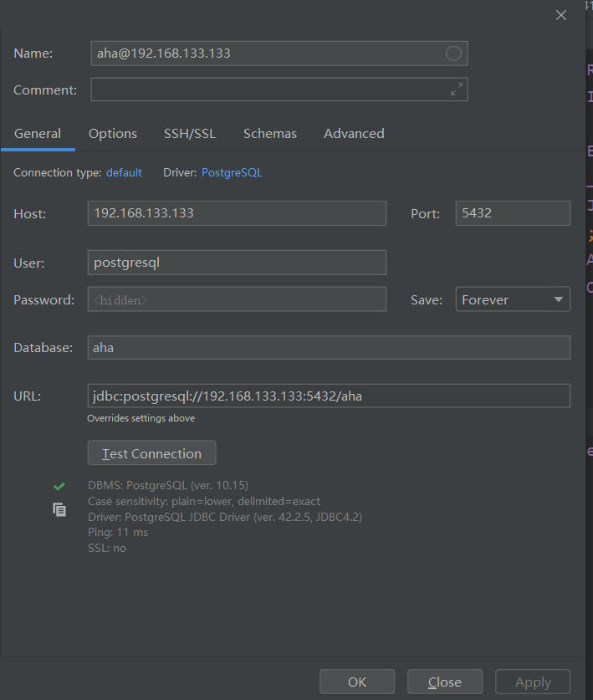Switch to the General tab
The width and height of the screenshot is (593, 700).
pyautogui.click(x=38, y=134)
